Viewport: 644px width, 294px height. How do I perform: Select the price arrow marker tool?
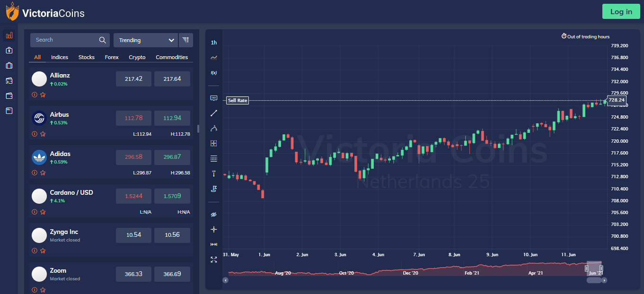(214, 173)
